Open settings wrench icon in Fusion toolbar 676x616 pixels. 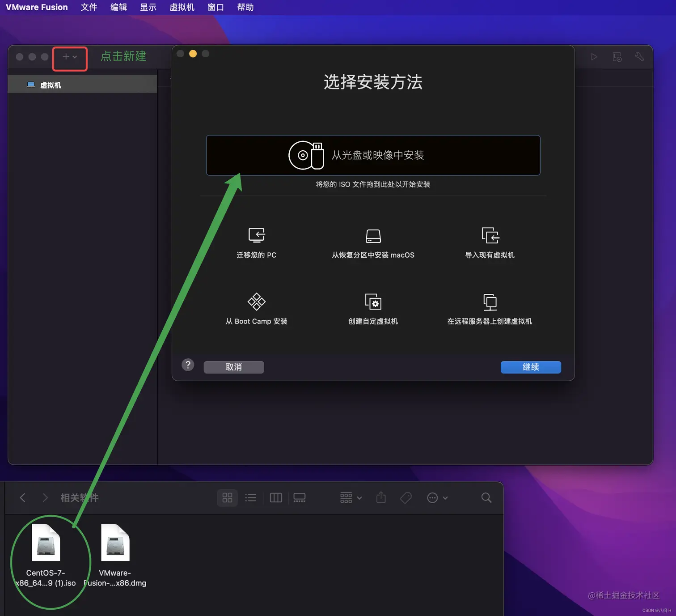(639, 57)
